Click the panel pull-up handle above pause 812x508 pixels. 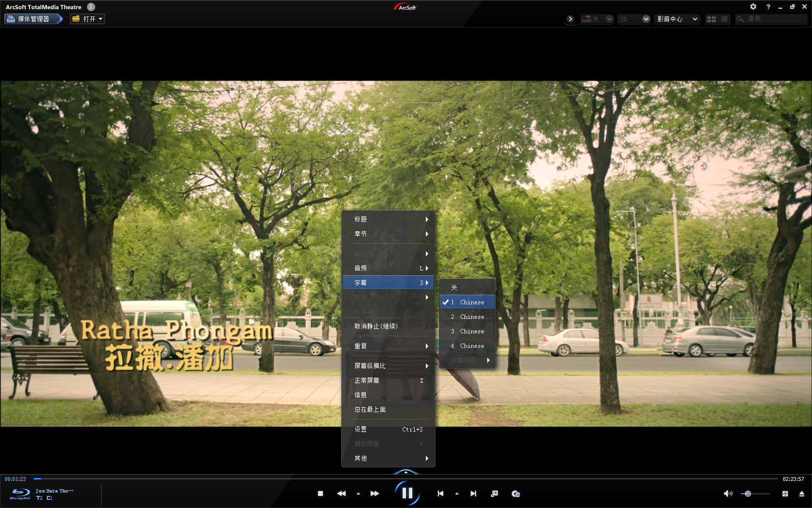(406, 471)
